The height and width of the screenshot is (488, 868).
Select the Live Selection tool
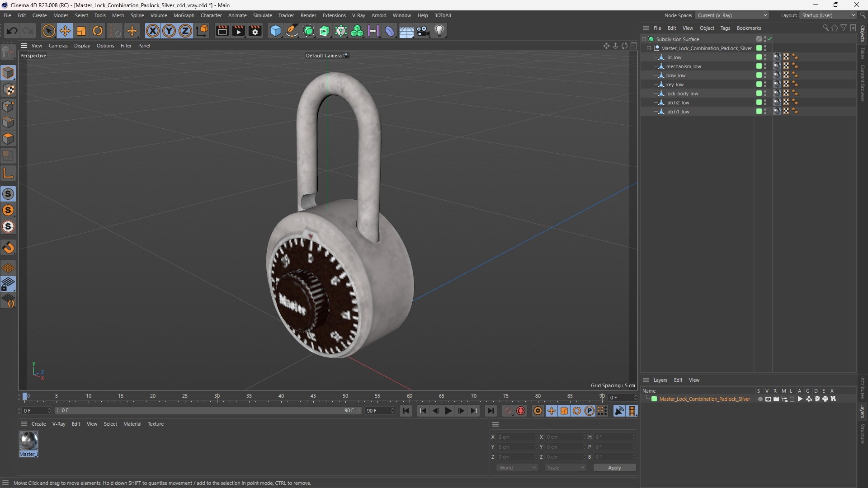click(48, 31)
